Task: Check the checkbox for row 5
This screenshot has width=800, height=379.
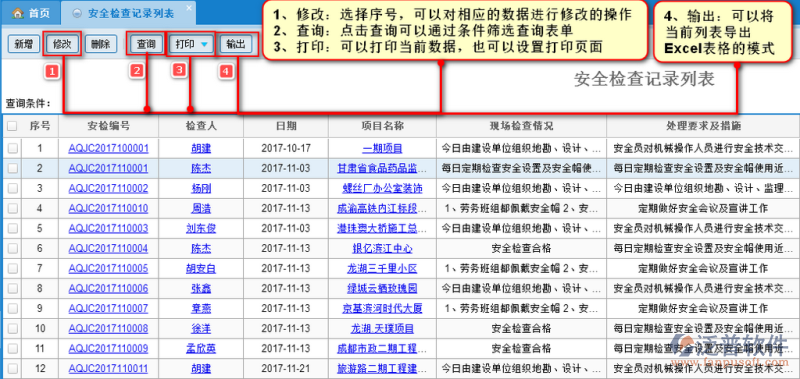Action: [x=12, y=229]
